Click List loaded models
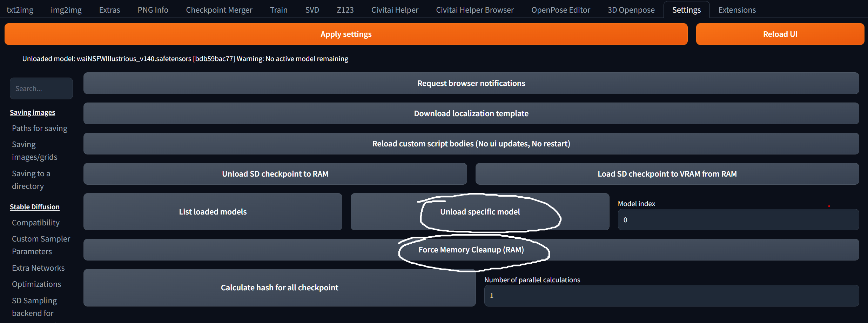 213,212
